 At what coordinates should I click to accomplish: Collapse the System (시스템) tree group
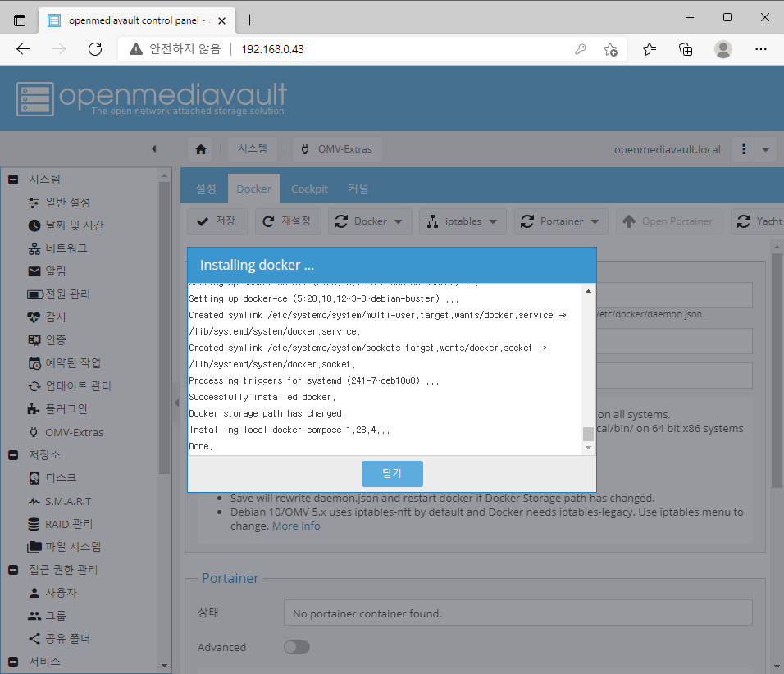click(x=13, y=180)
